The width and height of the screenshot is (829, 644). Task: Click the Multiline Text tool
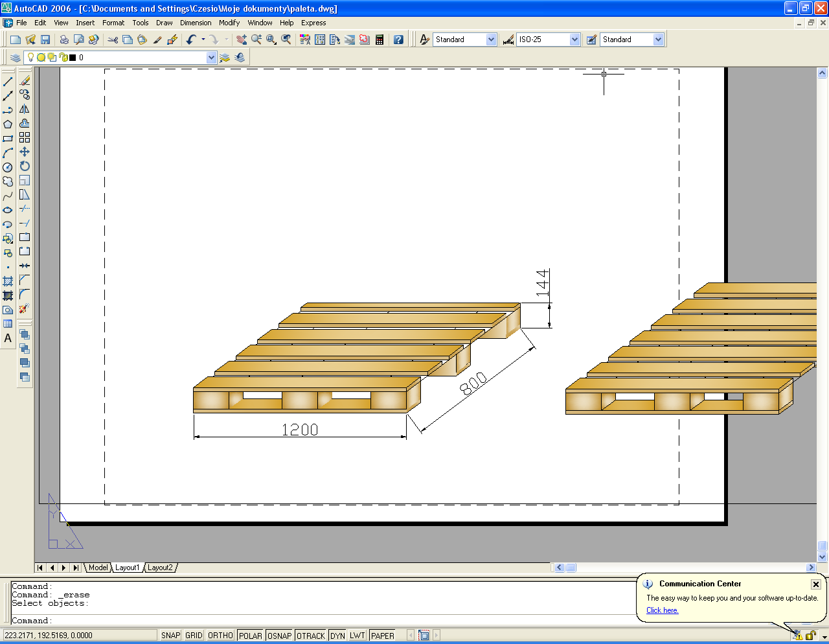point(8,338)
